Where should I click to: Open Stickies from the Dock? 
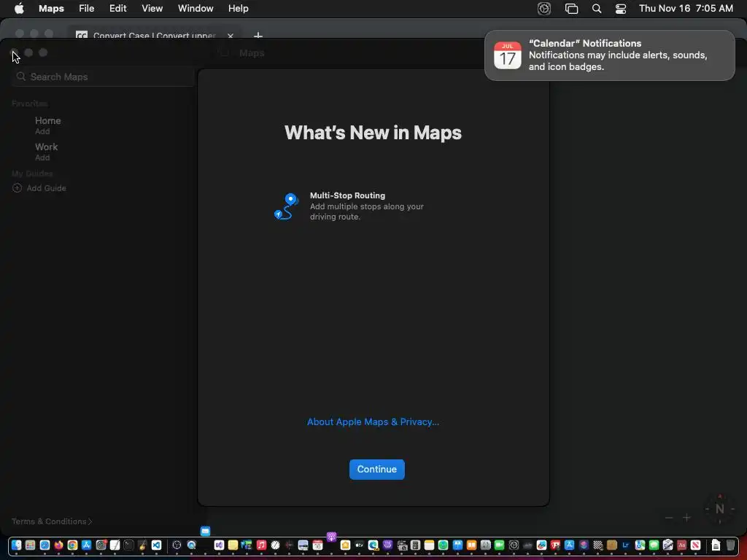tap(233, 545)
